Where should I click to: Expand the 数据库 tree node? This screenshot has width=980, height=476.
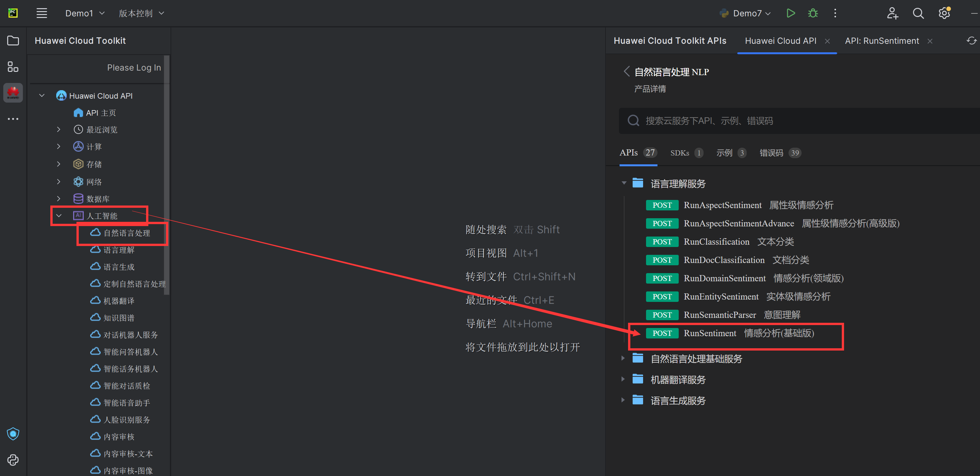[x=58, y=199]
